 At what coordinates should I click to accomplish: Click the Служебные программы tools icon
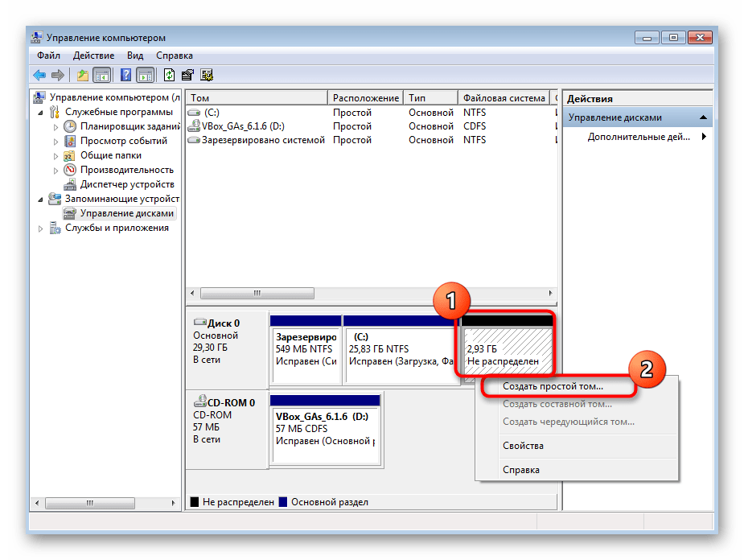click(55, 112)
